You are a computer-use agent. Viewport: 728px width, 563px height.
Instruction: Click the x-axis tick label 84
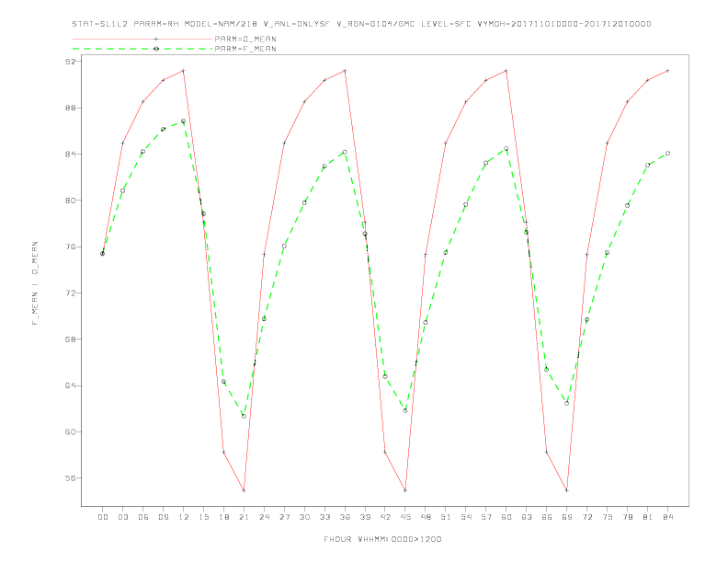pyautogui.click(x=668, y=517)
